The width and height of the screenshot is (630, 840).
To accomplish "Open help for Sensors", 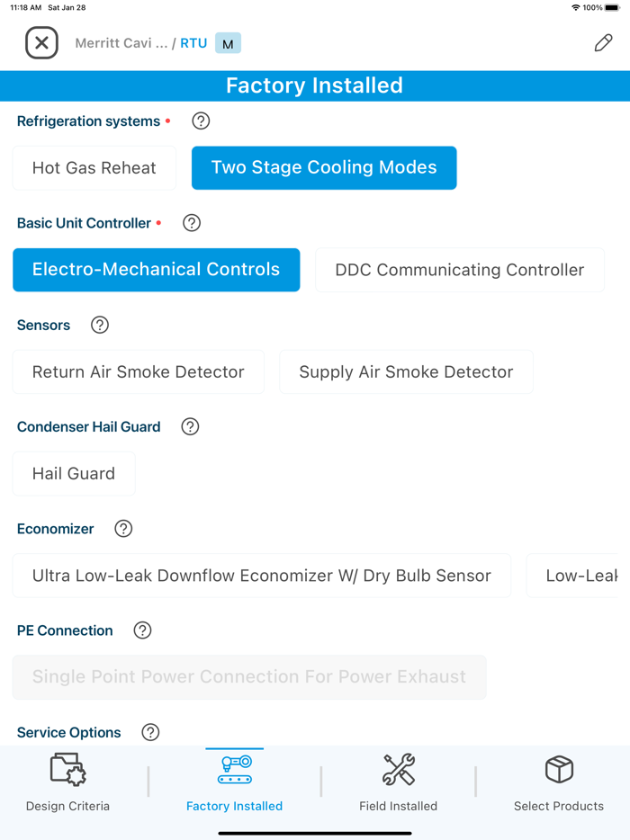I will pyautogui.click(x=99, y=325).
